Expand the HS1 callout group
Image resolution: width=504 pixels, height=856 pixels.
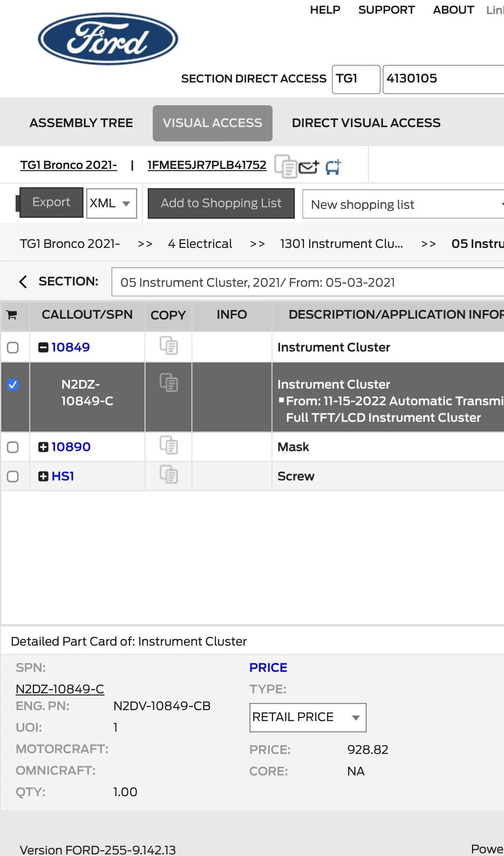[x=43, y=476]
